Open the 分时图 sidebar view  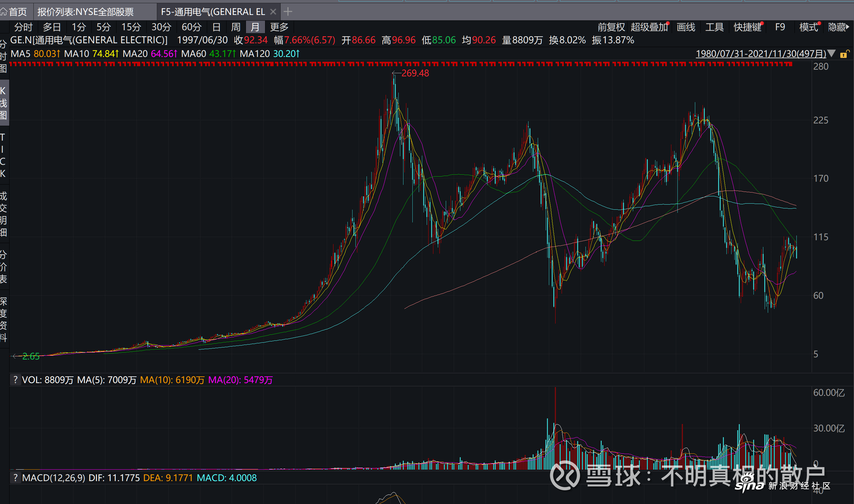tap(3, 56)
